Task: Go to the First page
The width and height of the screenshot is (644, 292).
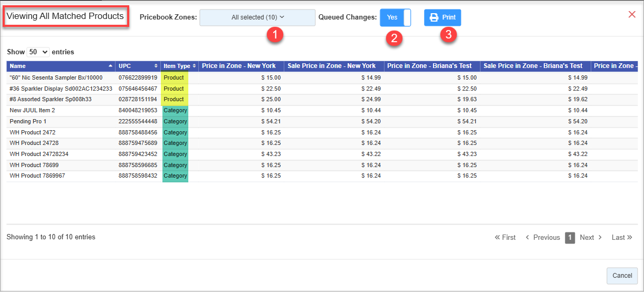Action: 505,238
